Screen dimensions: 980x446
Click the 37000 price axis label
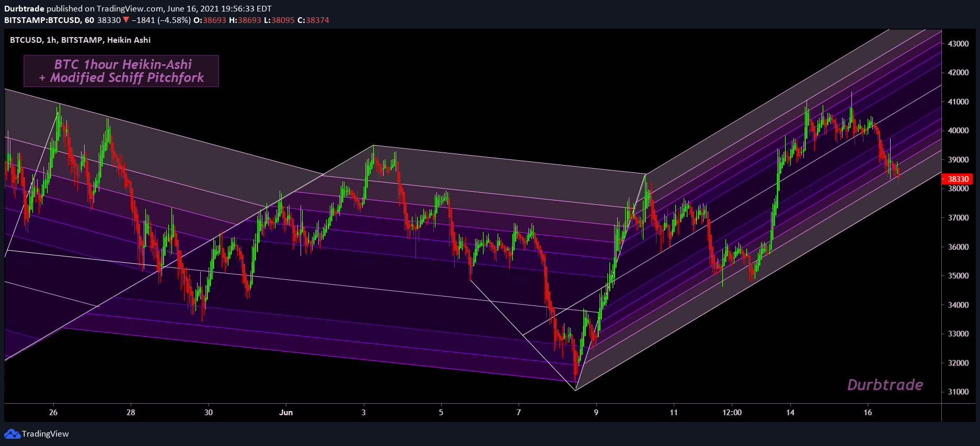click(x=959, y=218)
